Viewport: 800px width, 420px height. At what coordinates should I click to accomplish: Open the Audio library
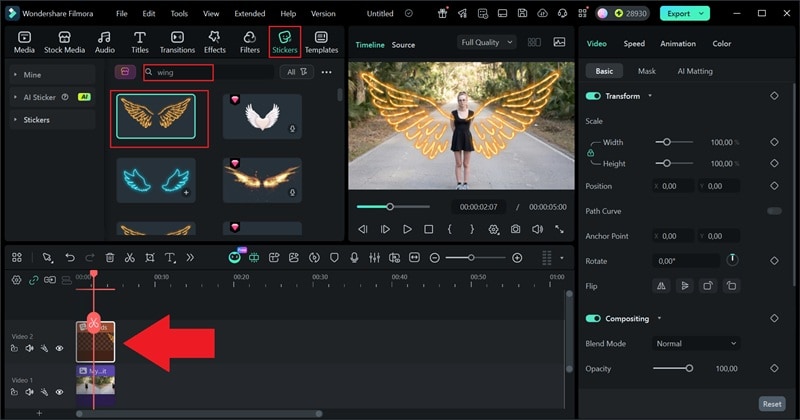pos(105,42)
